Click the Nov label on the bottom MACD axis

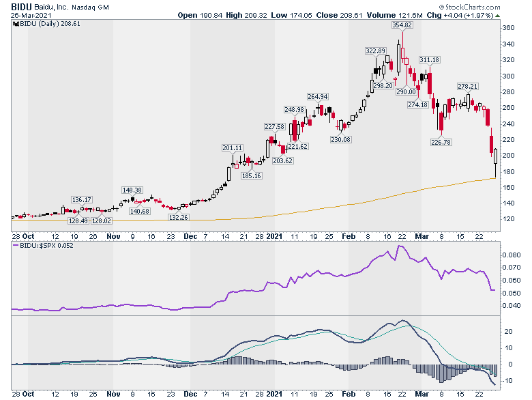[x=113, y=394]
